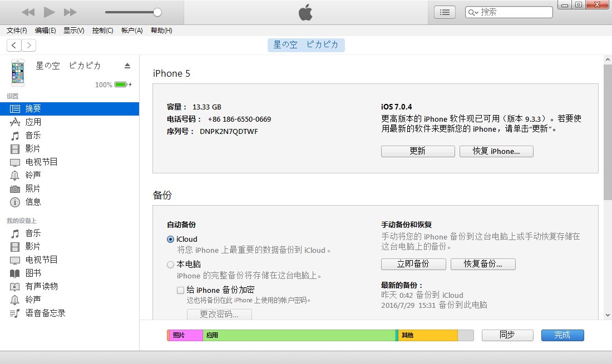Screen dimensions: 612x364
Task: Click the battery status icon
Action: pyautogui.click(x=122, y=84)
